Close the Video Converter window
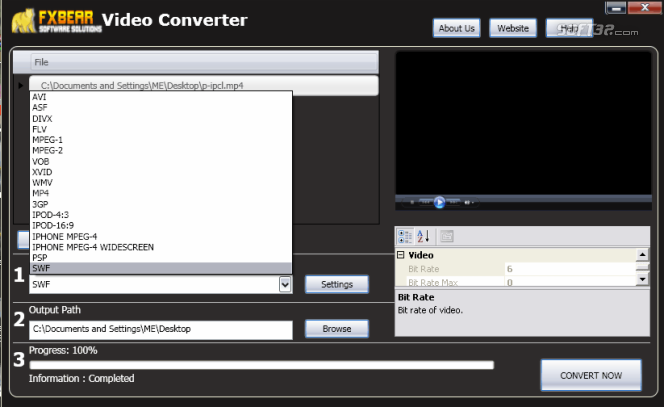The height and width of the screenshot is (407, 664). point(645,8)
